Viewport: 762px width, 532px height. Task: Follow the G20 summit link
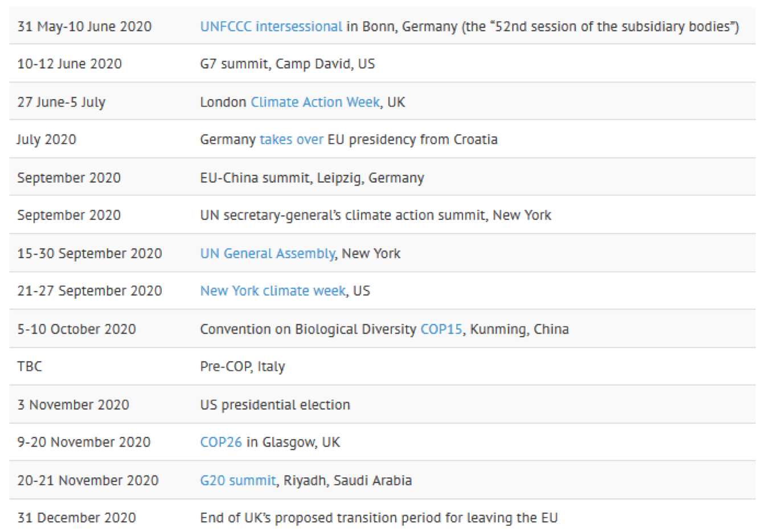pos(238,481)
